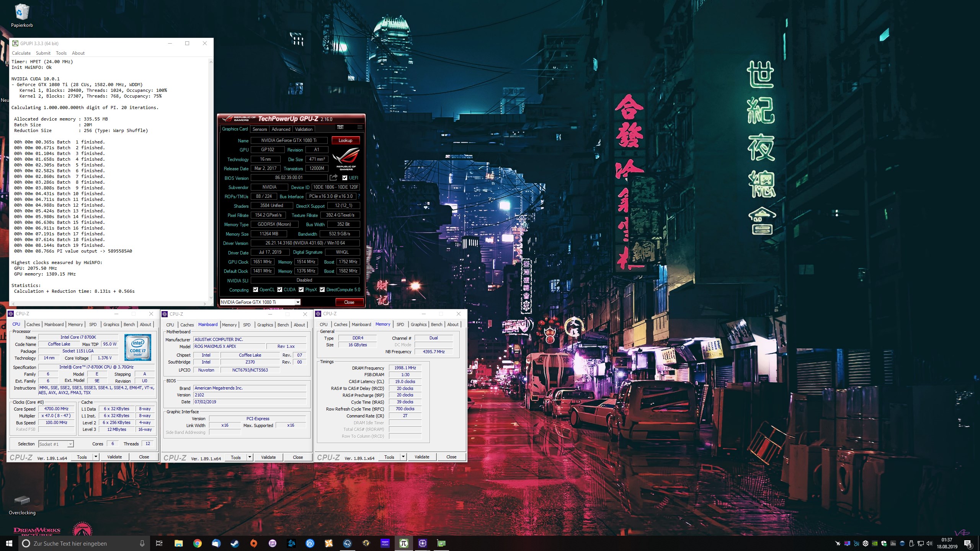980x551 pixels.
Task: Switch to CPU-Z chip icon in taskbar
Action: click(422, 543)
